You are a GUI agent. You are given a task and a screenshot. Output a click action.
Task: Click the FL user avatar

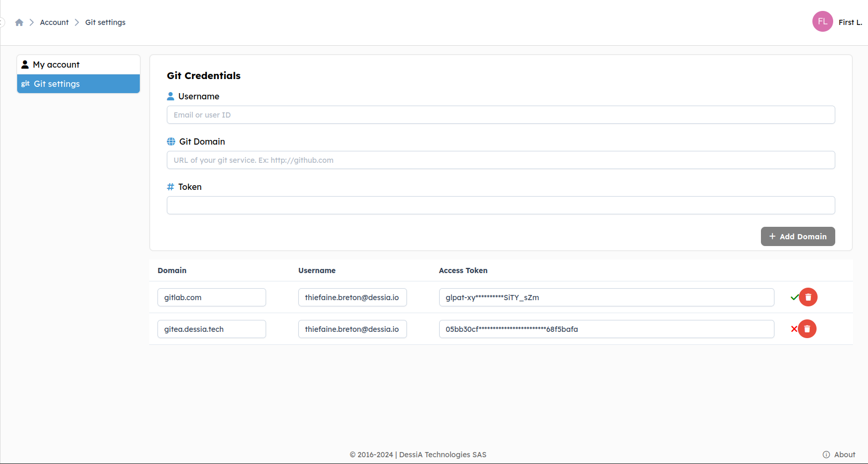822,21
